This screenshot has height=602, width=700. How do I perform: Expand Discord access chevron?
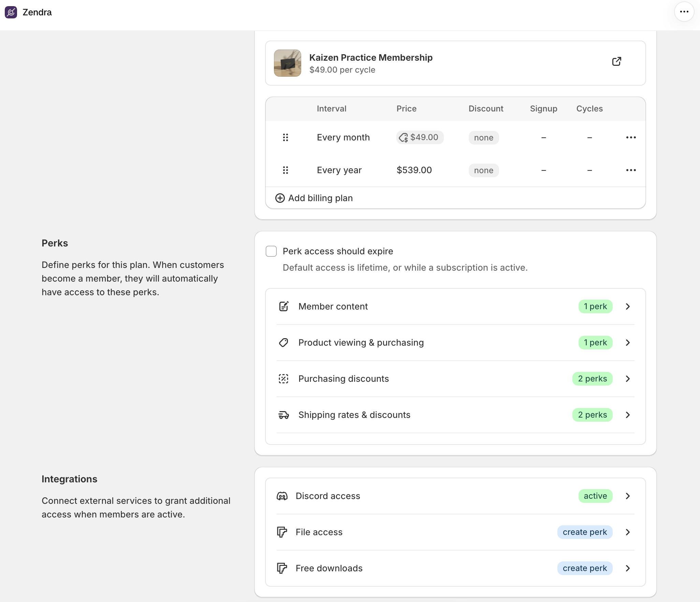click(x=628, y=496)
